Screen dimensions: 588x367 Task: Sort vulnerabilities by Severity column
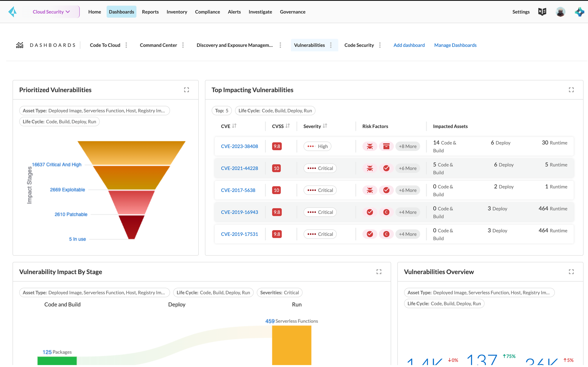pyautogui.click(x=325, y=126)
